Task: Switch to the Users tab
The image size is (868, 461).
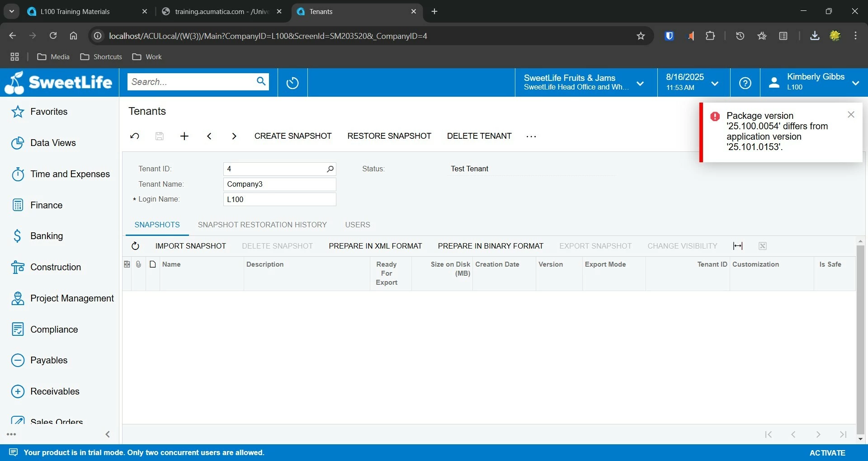Action: click(x=358, y=225)
